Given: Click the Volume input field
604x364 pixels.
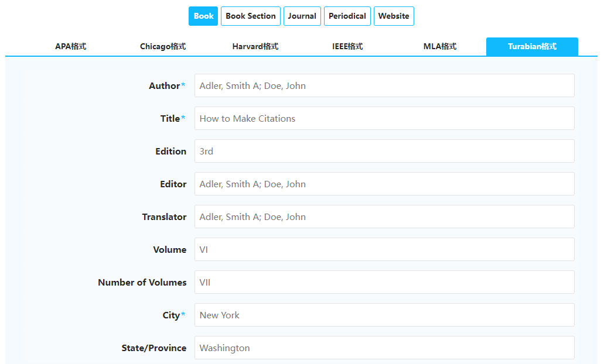Looking at the screenshot, I should coord(384,249).
